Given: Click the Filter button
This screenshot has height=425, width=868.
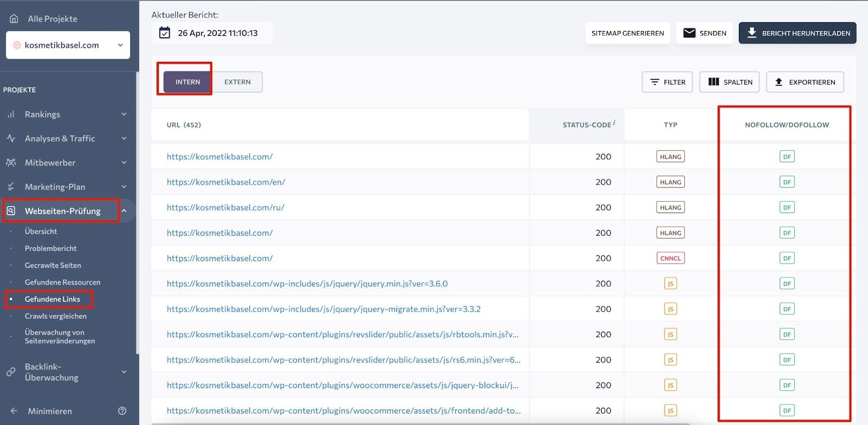Looking at the screenshot, I should click(667, 82).
